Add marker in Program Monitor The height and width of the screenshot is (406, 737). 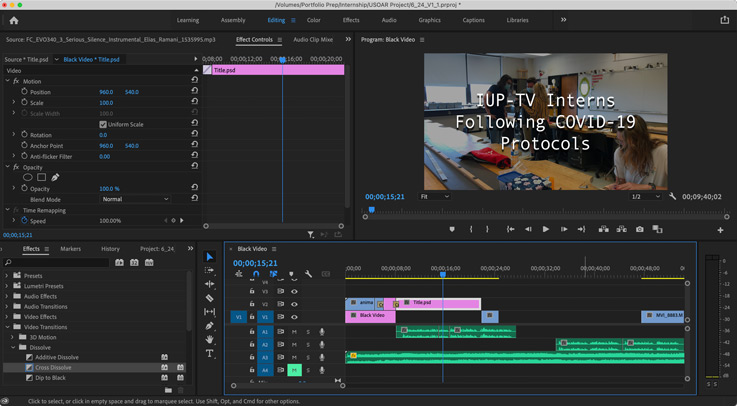click(452, 229)
